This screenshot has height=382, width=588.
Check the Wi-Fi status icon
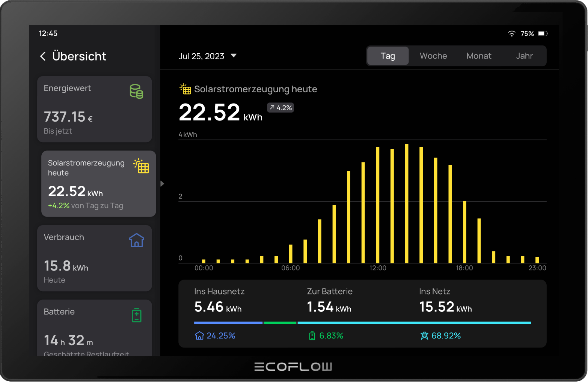coord(511,34)
